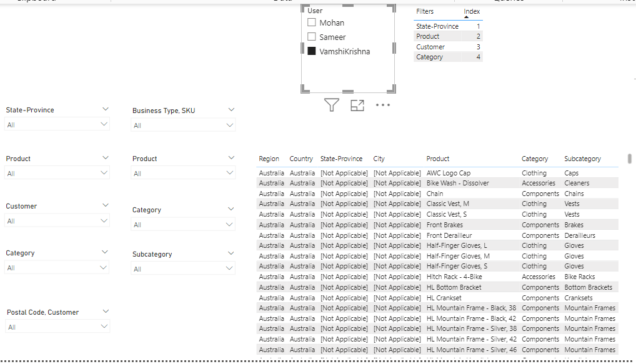
Task: Select HL Mountain Frame - Black, 38
Action: click(x=471, y=308)
